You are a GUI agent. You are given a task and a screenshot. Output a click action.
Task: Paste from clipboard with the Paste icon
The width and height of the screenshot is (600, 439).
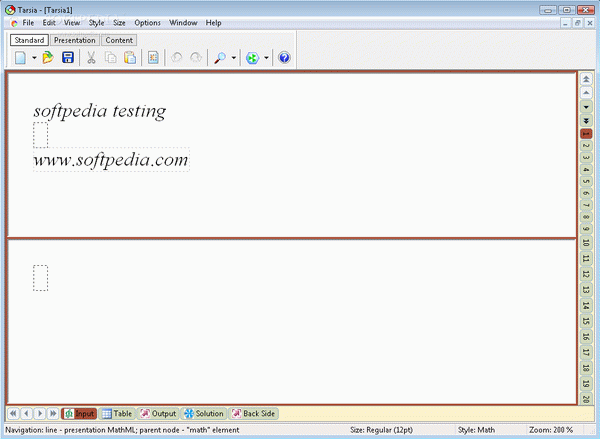tap(130, 58)
